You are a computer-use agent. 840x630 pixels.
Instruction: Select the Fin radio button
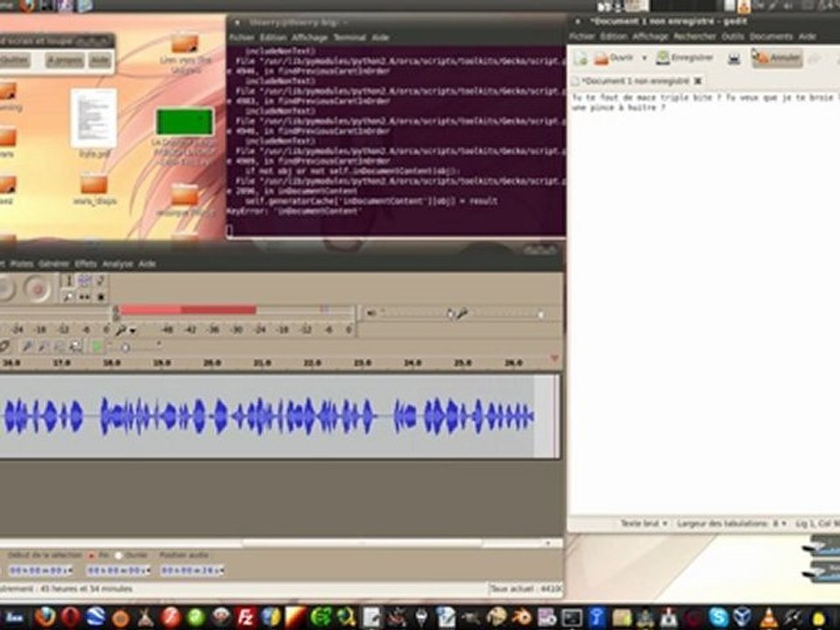click(x=92, y=556)
